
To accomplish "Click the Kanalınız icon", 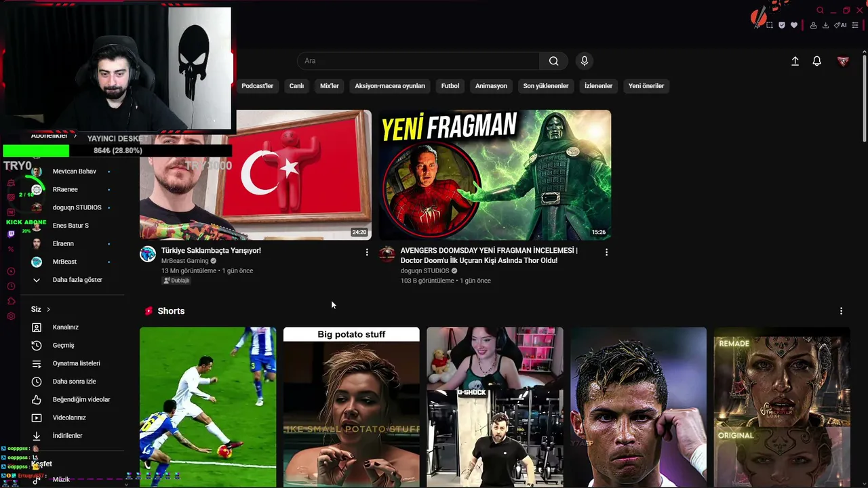I will point(37,327).
